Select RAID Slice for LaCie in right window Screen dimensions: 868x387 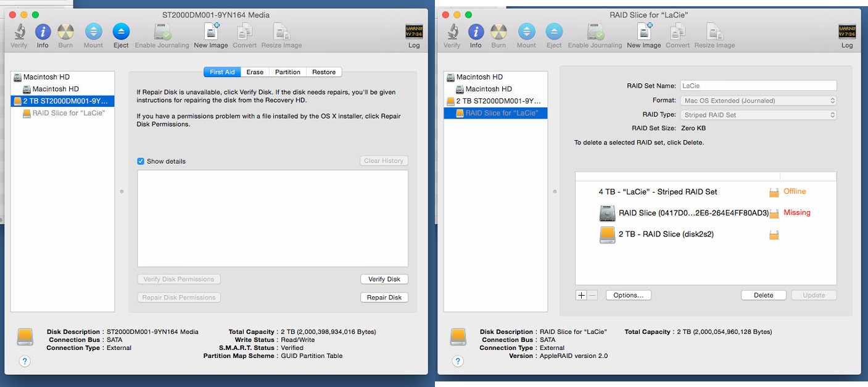495,113
